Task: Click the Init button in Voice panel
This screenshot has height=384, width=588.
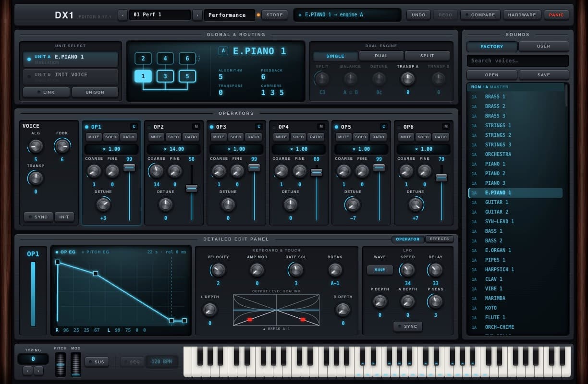Action: coord(64,217)
